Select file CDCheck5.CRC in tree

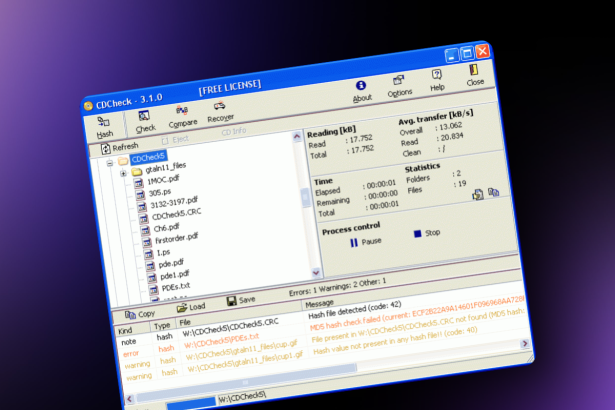pyautogui.click(x=176, y=214)
